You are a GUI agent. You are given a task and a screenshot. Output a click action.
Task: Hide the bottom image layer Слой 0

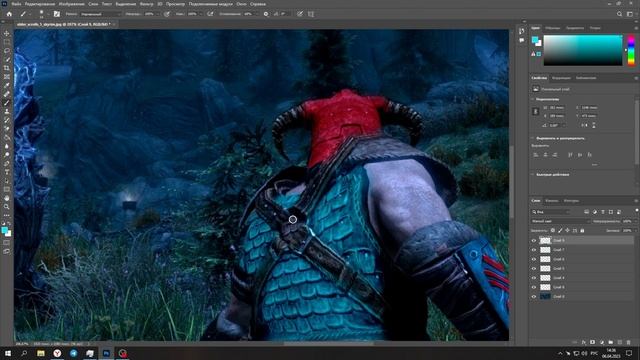click(534, 297)
